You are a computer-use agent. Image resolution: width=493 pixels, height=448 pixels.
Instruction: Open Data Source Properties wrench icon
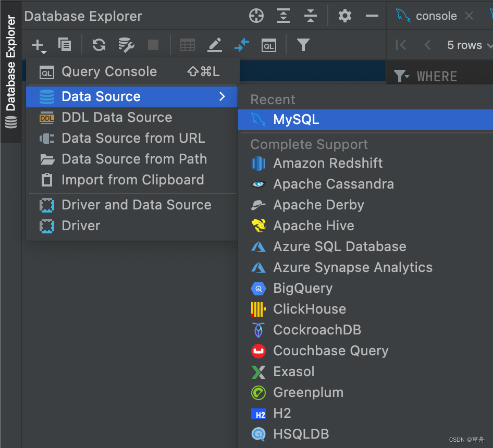click(126, 45)
